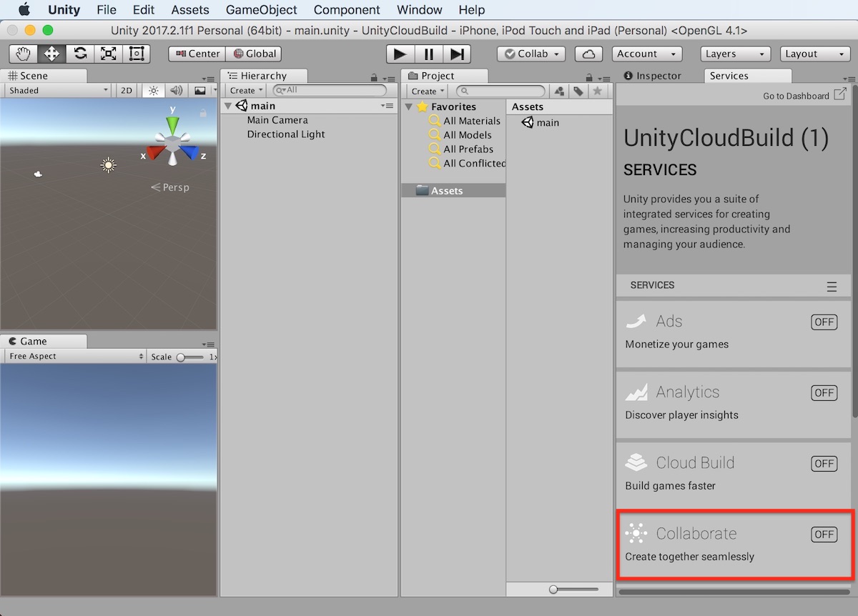The image size is (858, 616).
Task: Select the Rotate tool
Action: [80, 54]
